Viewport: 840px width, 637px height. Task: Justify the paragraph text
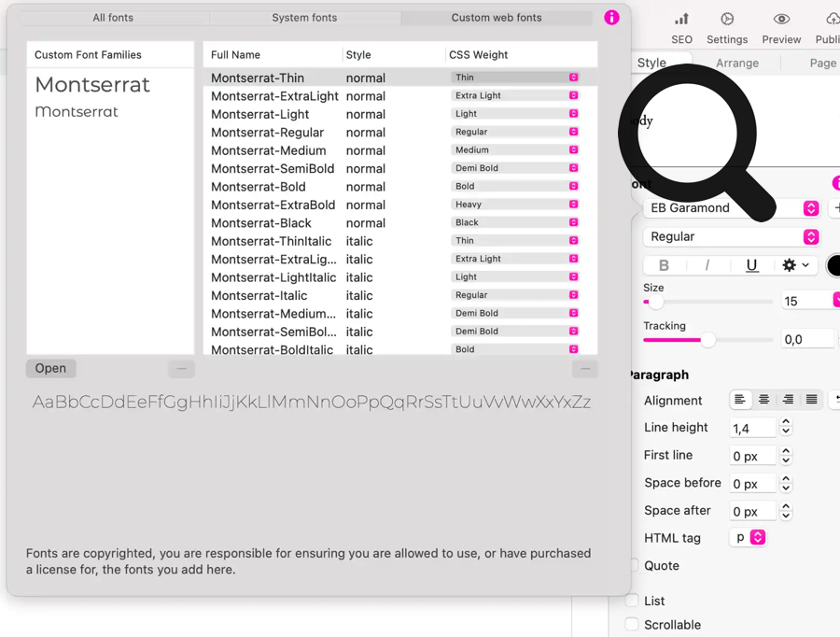click(x=811, y=400)
